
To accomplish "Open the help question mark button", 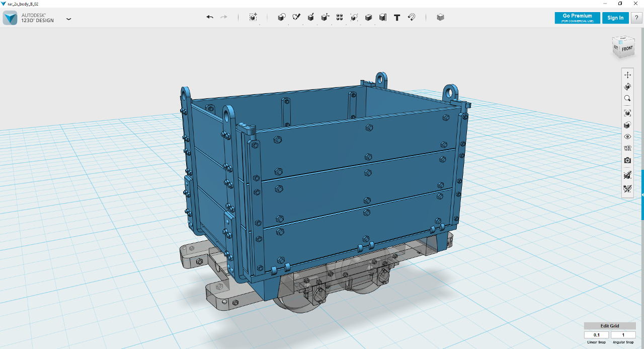I will point(636,18).
